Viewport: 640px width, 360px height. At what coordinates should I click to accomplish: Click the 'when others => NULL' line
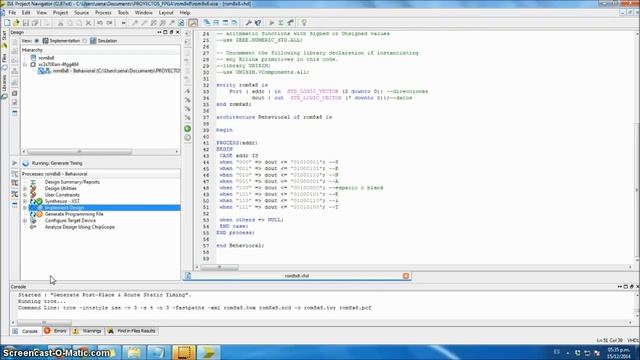(x=251, y=220)
